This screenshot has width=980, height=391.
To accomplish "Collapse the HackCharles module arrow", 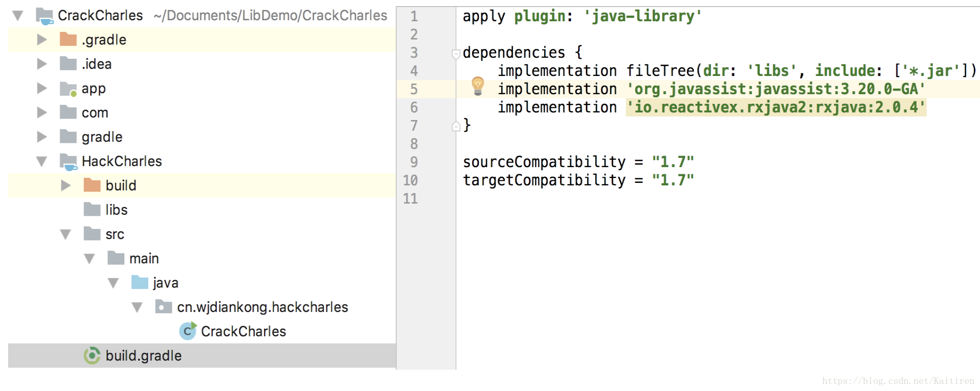I will [42, 162].
